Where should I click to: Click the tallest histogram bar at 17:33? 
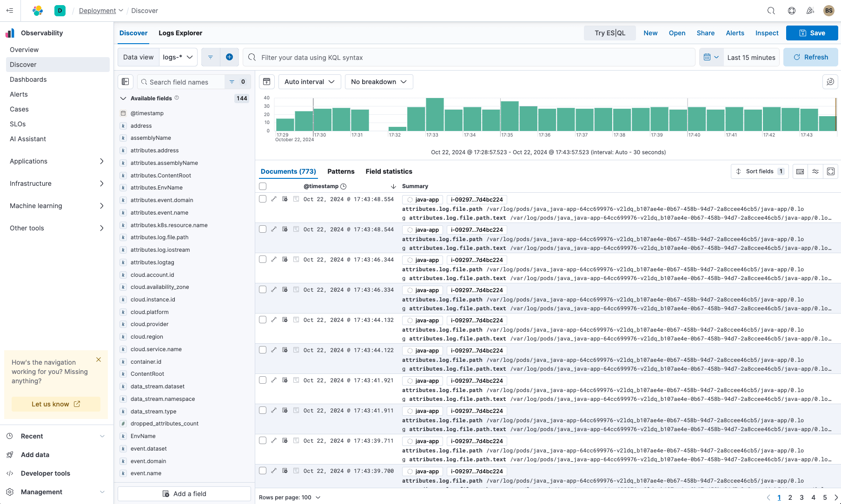click(x=435, y=114)
